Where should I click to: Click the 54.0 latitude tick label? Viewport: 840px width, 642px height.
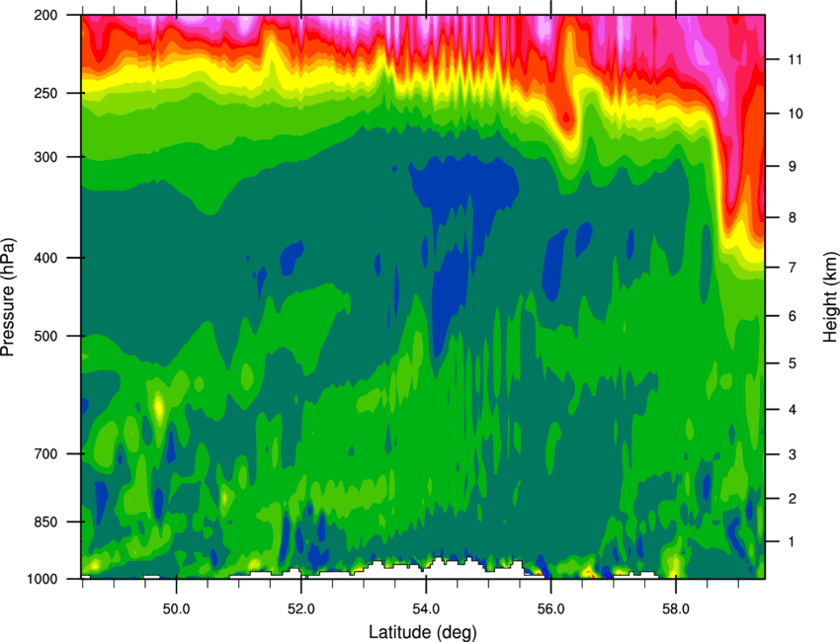pos(426,609)
